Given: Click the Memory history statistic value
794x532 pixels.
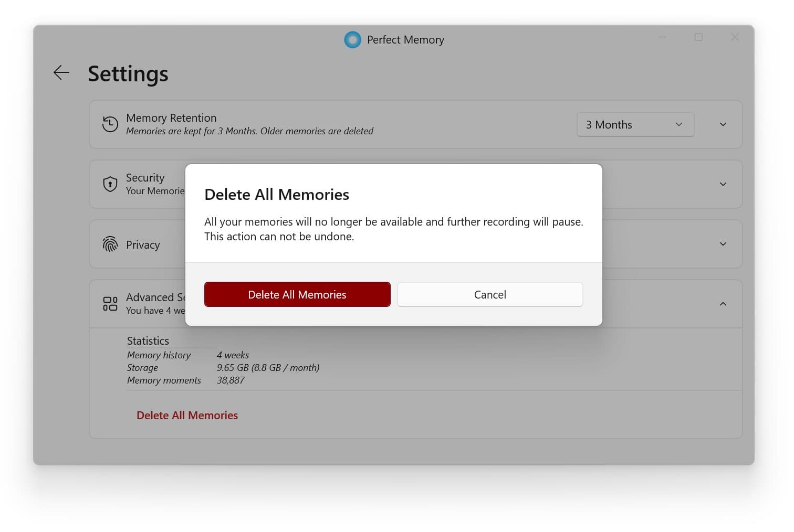Looking at the screenshot, I should pyautogui.click(x=233, y=355).
